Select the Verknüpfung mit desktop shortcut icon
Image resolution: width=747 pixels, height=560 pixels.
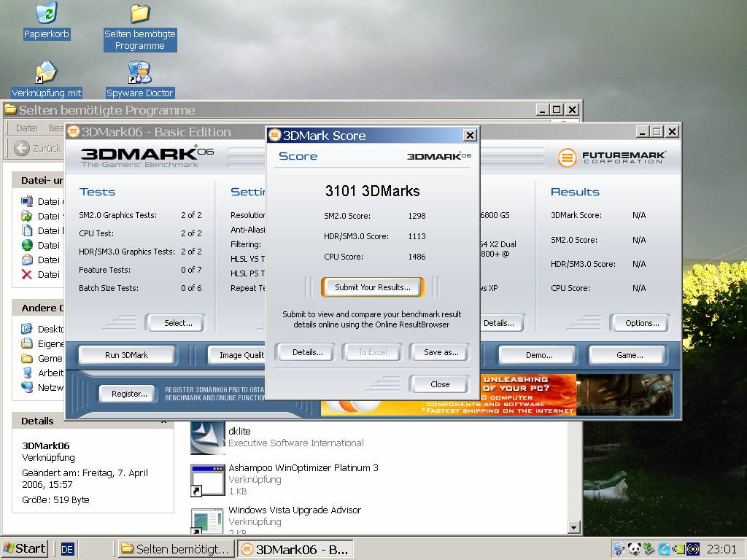[46, 72]
